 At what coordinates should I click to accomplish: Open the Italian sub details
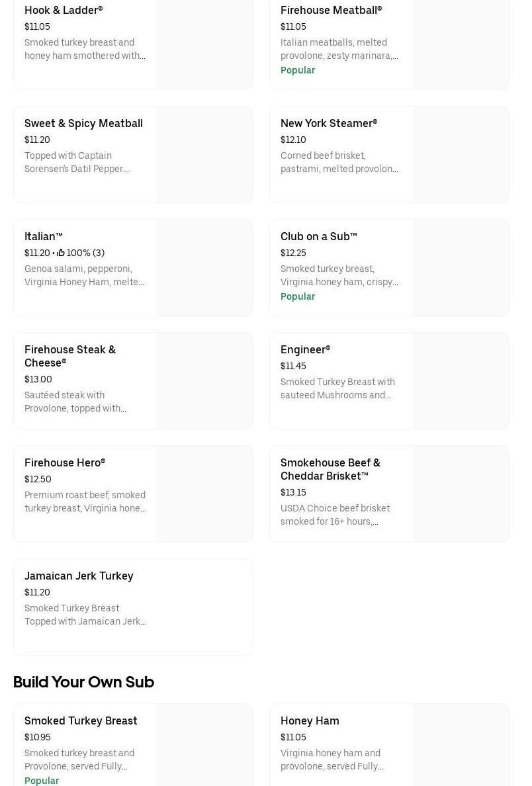[x=44, y=236]
